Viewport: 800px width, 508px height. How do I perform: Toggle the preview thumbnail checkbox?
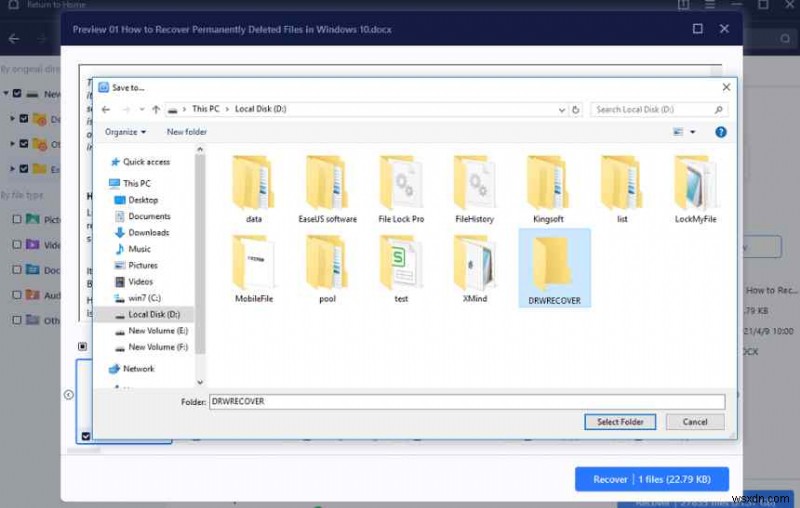86,436
